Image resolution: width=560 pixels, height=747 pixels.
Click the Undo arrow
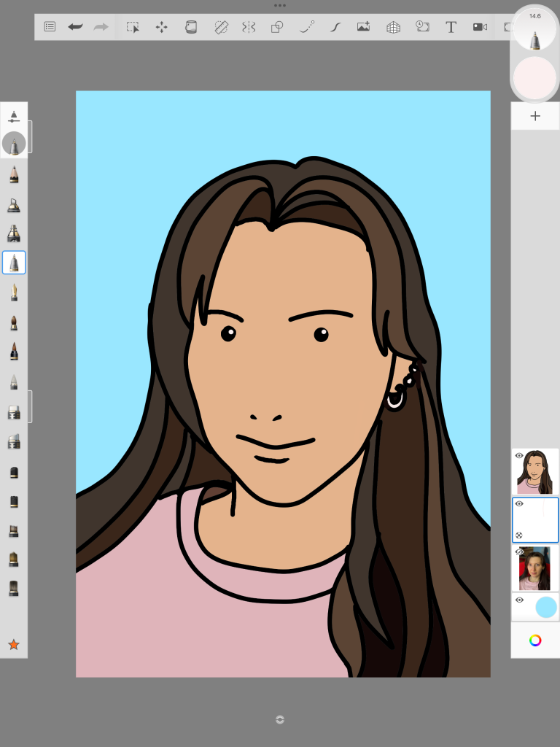pyautogui.click(x=75, y=27)
